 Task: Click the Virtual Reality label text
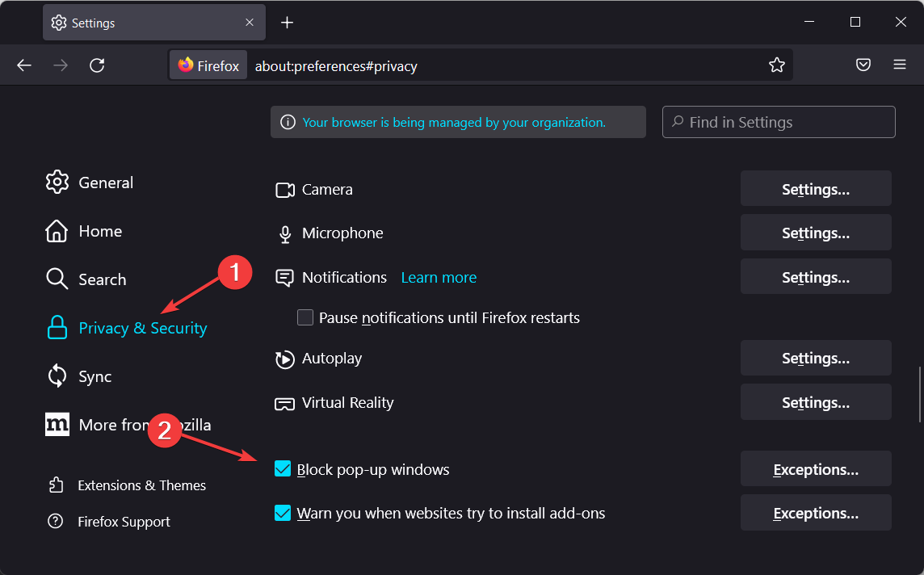[x=347, y=402]
